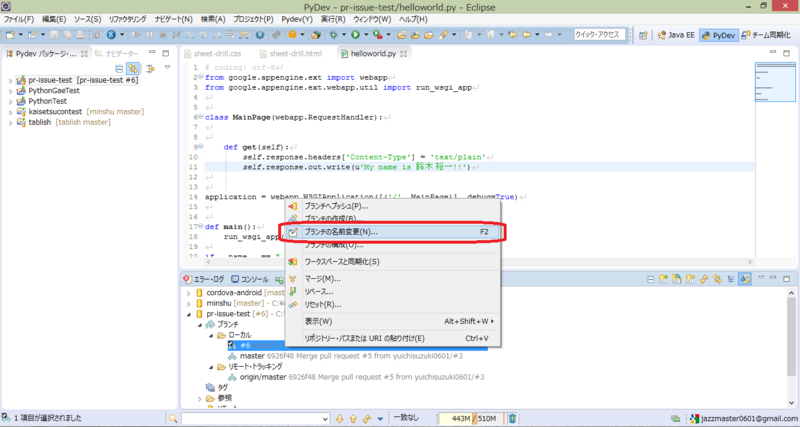
Task: Expand the cordova-android repository node
Action: point(189,293)
